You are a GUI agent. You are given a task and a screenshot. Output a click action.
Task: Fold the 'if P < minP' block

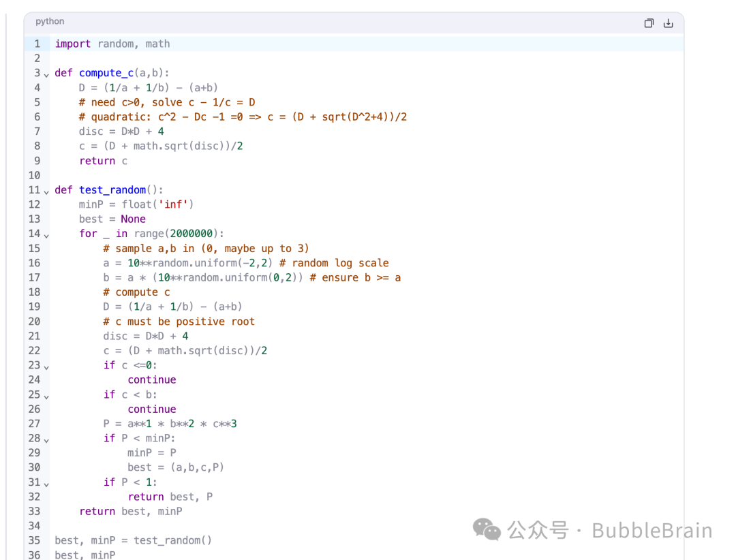(46, 439)
